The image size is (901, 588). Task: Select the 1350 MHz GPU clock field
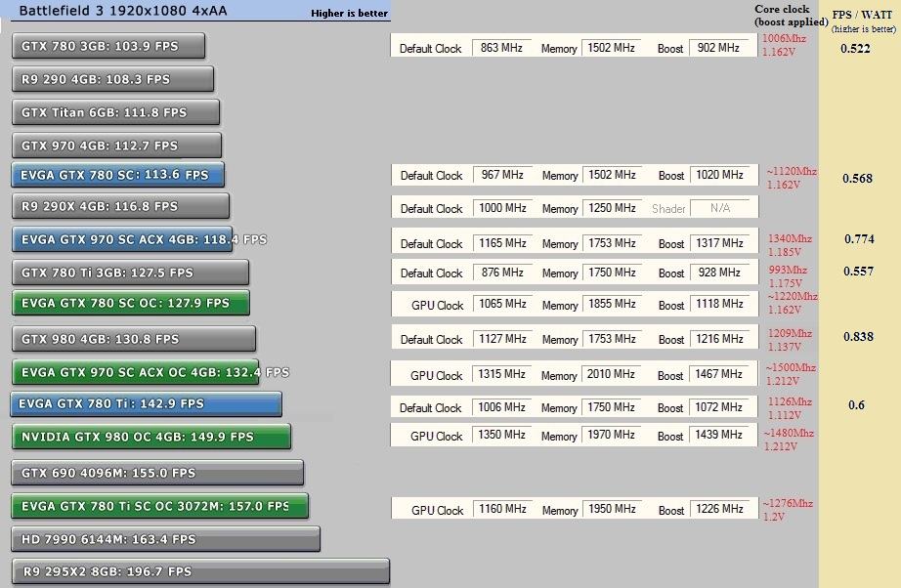(501, 436)
